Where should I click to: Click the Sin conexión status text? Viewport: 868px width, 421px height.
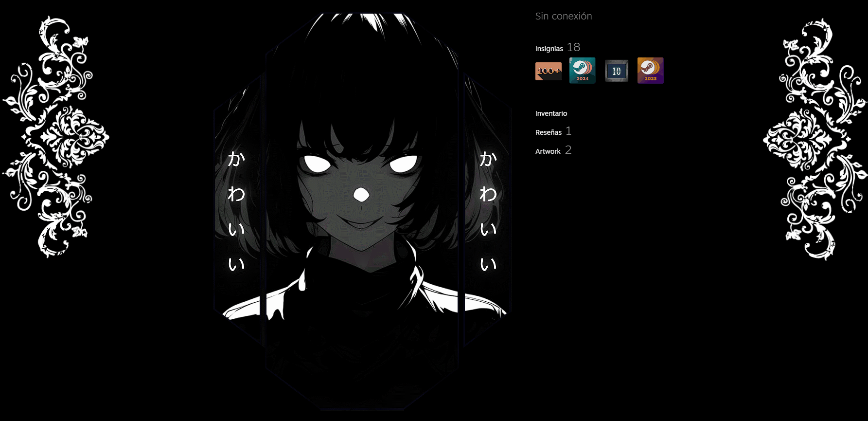[x=564, y=16]
